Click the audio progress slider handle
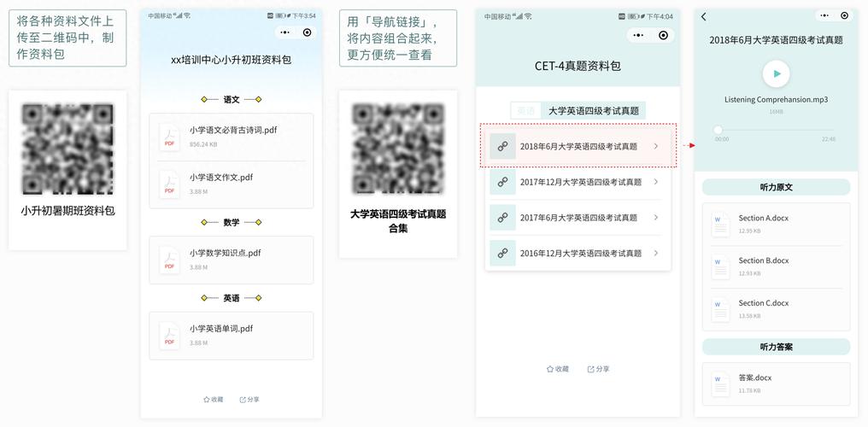This screenshot has height=427, width=868. (x=718, y=130)
